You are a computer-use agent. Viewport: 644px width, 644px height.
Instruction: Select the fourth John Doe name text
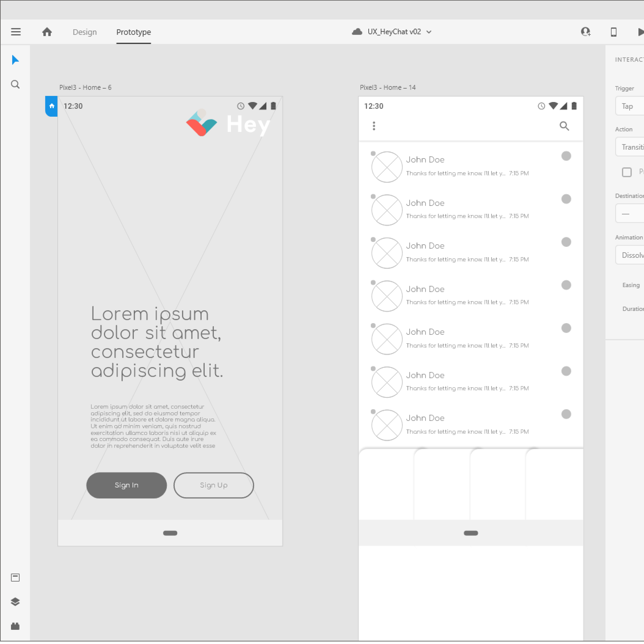(x=425, y=289)
